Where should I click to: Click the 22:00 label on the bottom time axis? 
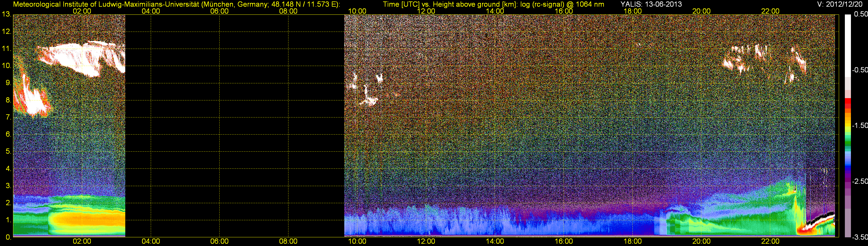coord(770,241)
